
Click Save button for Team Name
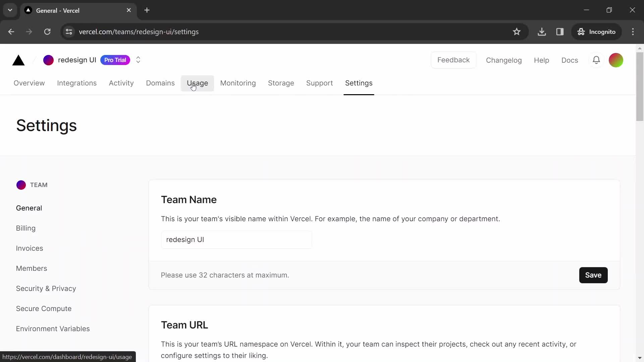[x=593, y=275]
